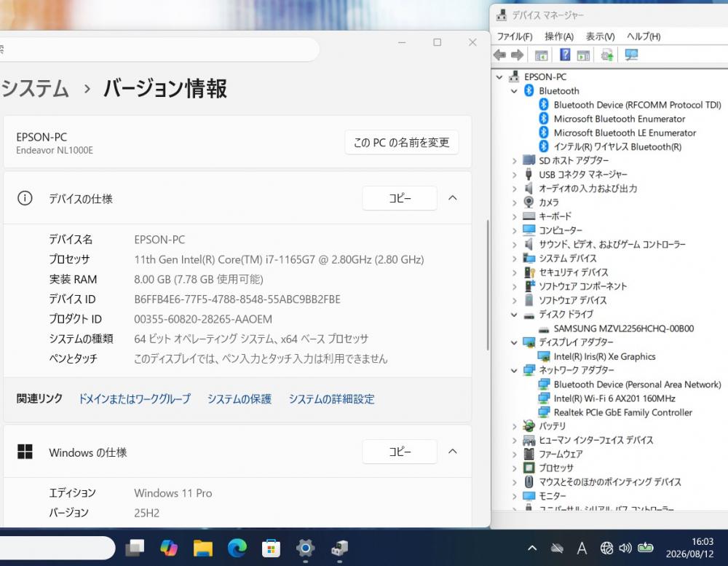Select Microsoft Bluetooth LE Enumerator device
Viewport: 728px width, 566px height.
click(x=625, y=133)
